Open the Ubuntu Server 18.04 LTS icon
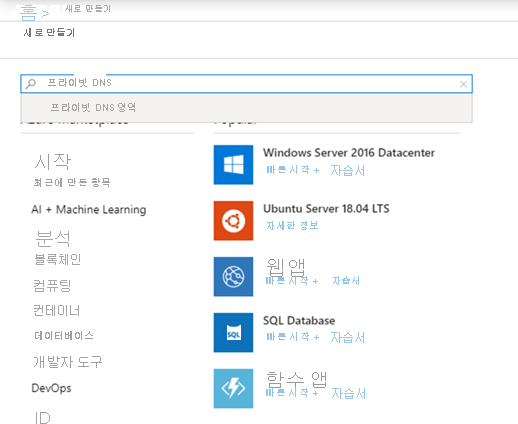This screenshot has height=424, width=518. pos(233,221)
